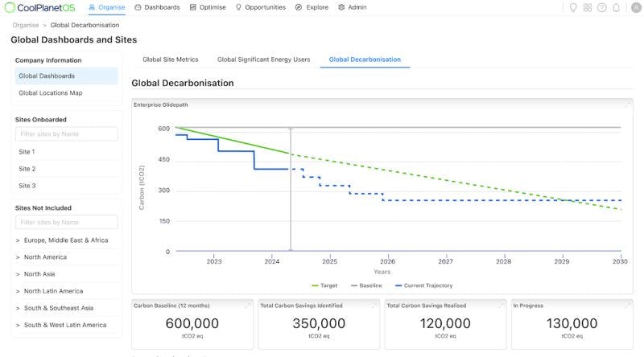This screenshot has height=357, width=644.
Task: Switch to the Global Site Metrics tab
Action: tap(171, 59)
